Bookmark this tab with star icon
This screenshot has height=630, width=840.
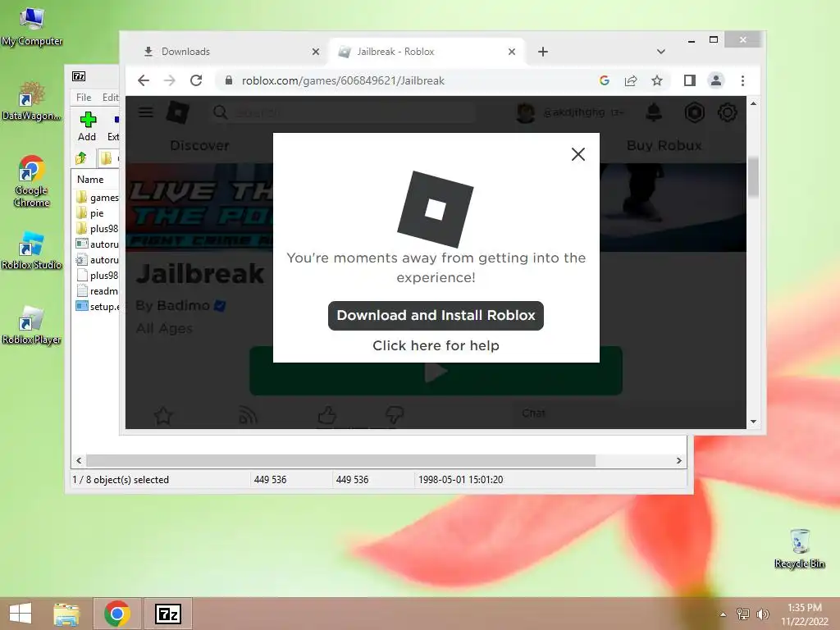coord(657,80)
